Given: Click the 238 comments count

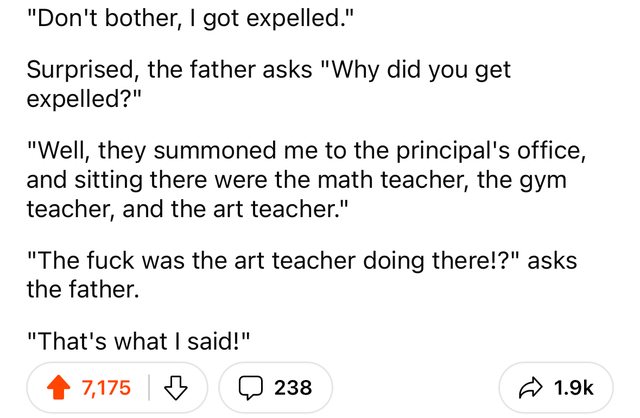Looking at the screenshot, I should click(293, 387).
